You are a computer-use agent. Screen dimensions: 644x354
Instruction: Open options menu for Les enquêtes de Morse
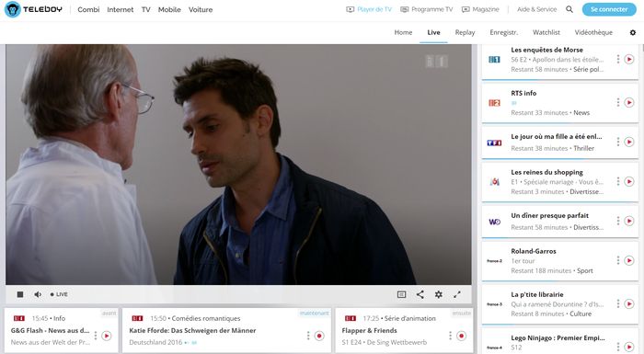(x=617, y=59)
